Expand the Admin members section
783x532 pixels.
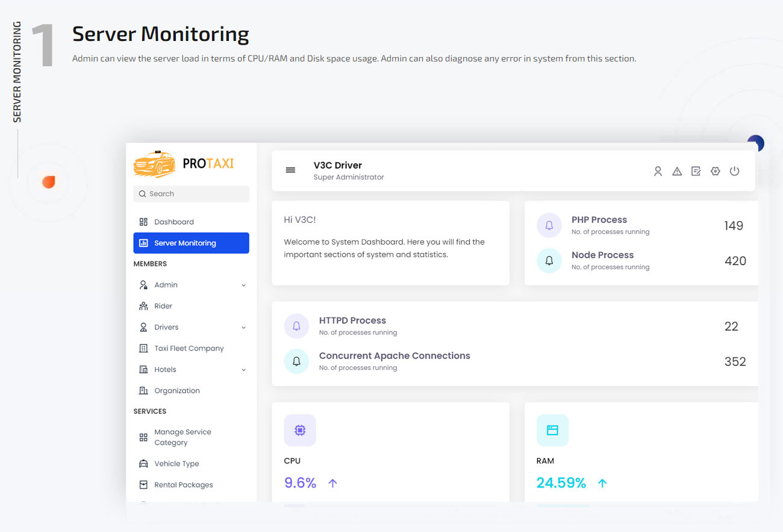point(243,284)
